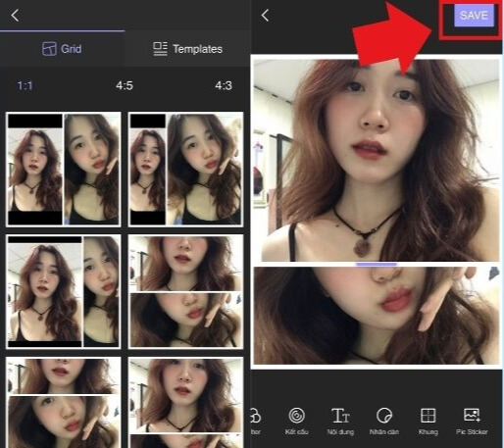Open the Nhãn dán sticker tool
Screen dimensions: 504x448
coord(384,421)
